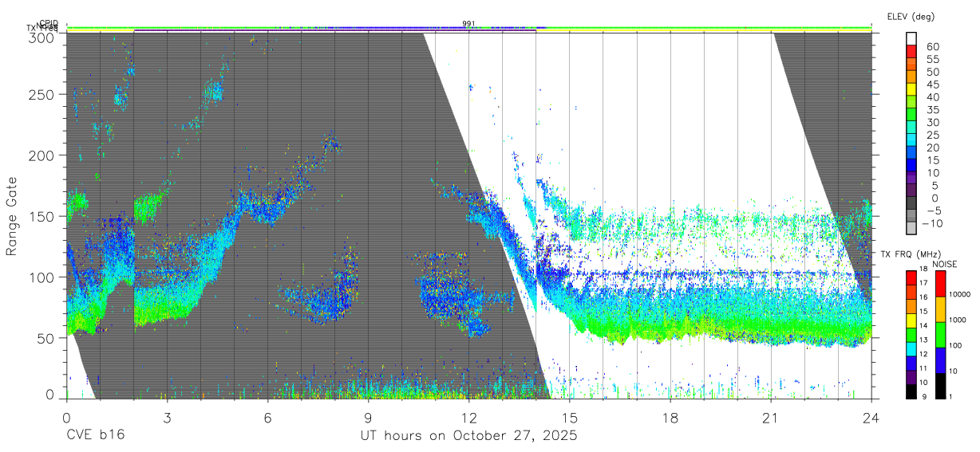This screenshot has width=980, height=452.
Task: Click the '50' range gate tick label
Action: coord(45,338)
